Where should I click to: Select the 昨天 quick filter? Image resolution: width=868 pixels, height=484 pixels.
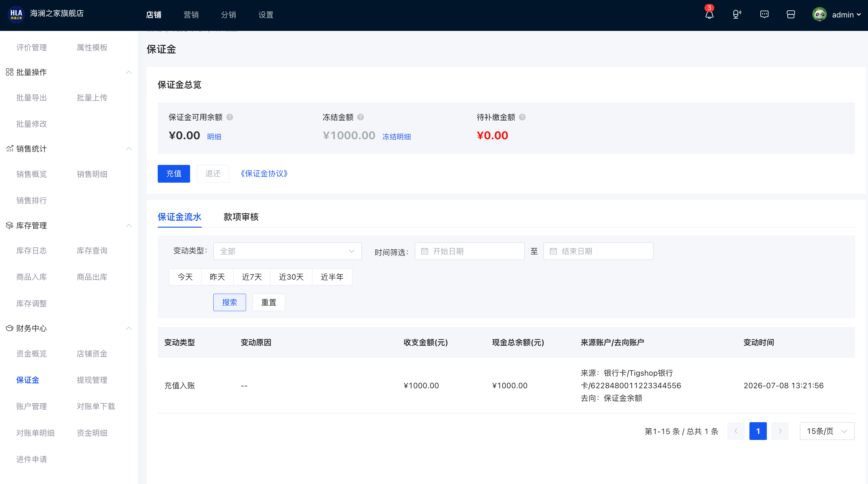(x=217, y=277)
